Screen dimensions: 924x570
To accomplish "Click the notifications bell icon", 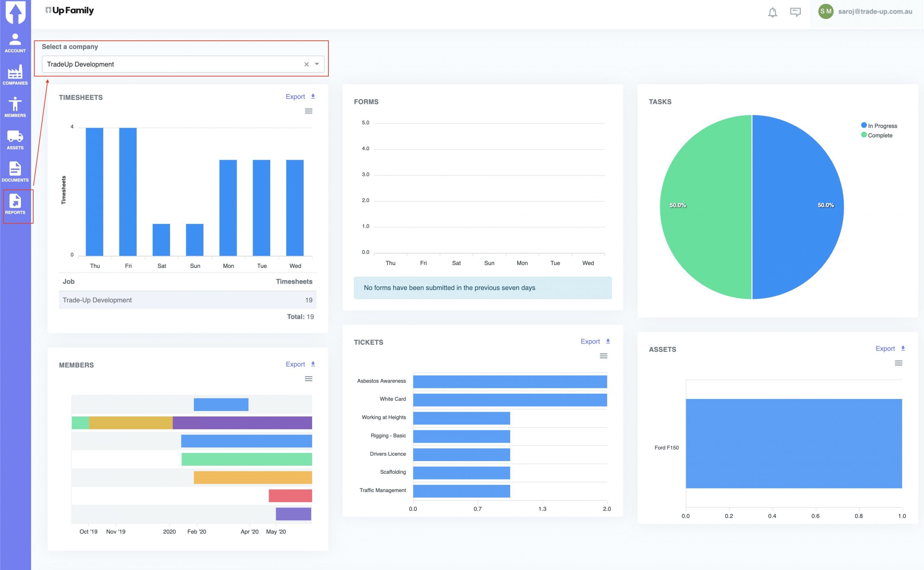I will (x=772, y=13).
